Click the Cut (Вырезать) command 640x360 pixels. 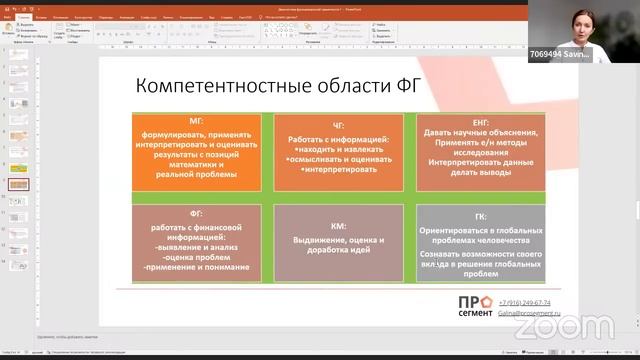[x=26, y=24]
